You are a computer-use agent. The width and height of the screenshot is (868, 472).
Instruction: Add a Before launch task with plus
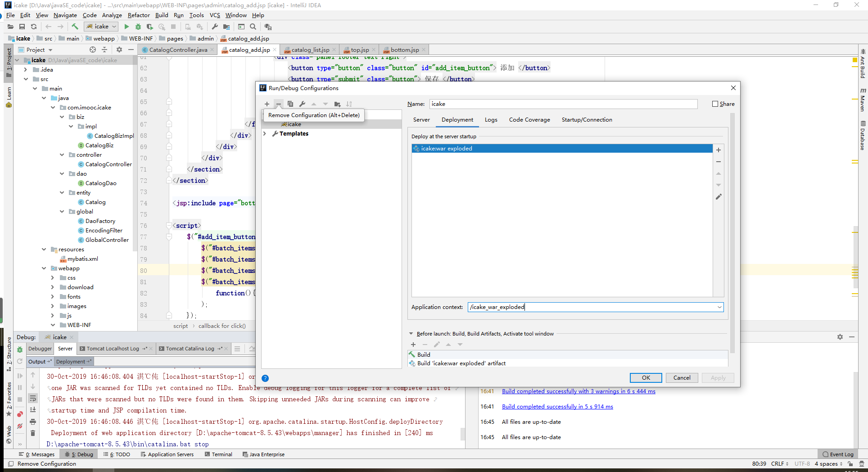(413, 345)
